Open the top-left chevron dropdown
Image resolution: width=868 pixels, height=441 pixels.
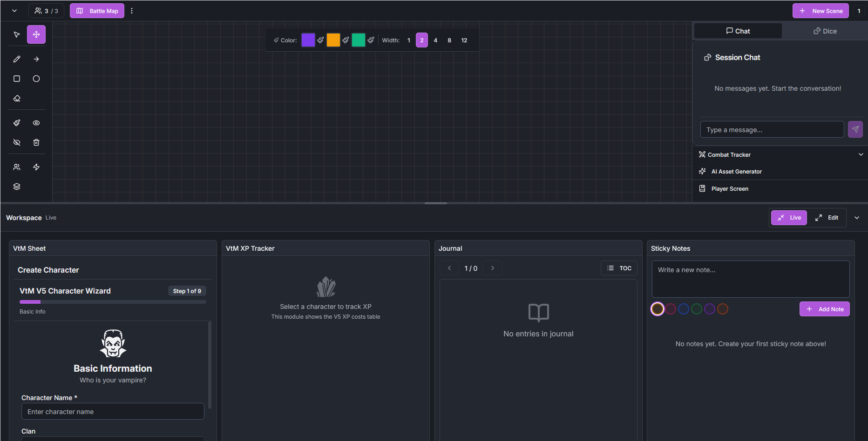tap(14, 11)
